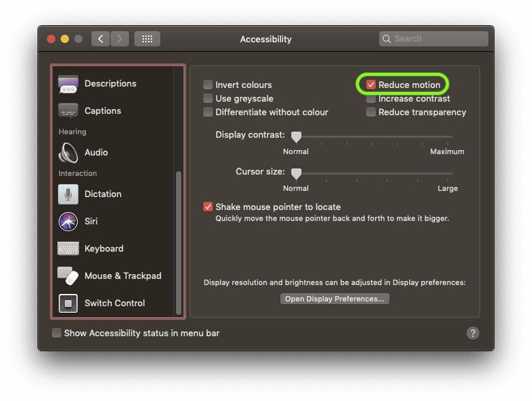Click the Search field in toolbar
The height and width of the screenshot is (401, 532).
click(x=437, y=39)
